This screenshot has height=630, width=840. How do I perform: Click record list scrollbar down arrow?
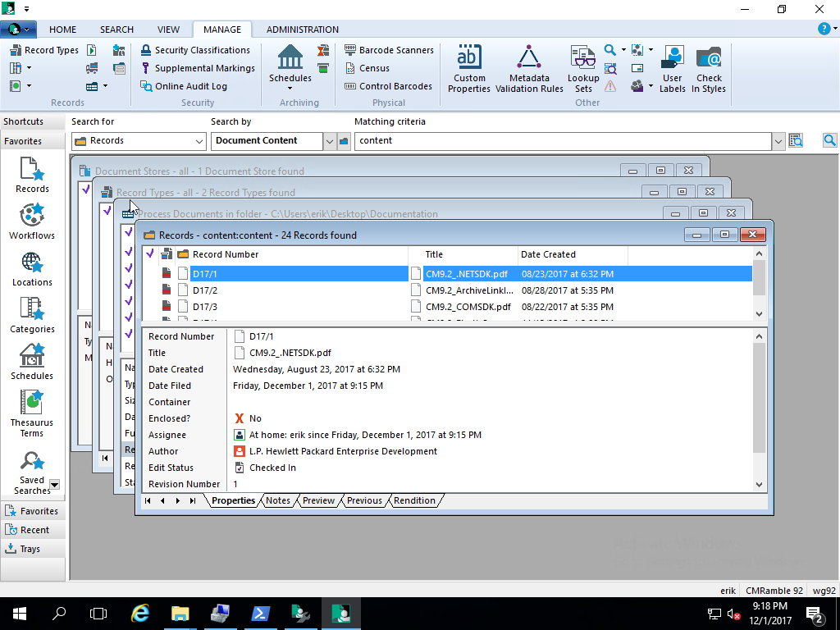pos(759,314)
